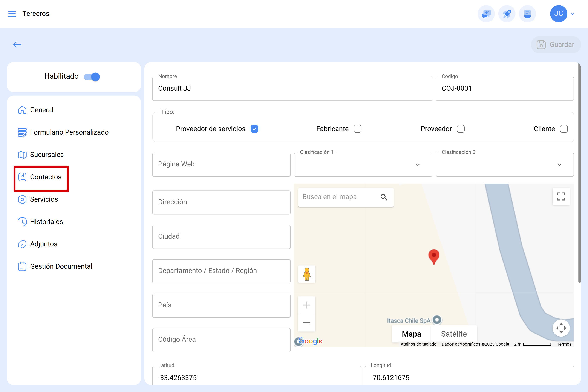This screenshot has height=392, width=588.
Task: Zoom out on the map
Action: tap(307, 323)
